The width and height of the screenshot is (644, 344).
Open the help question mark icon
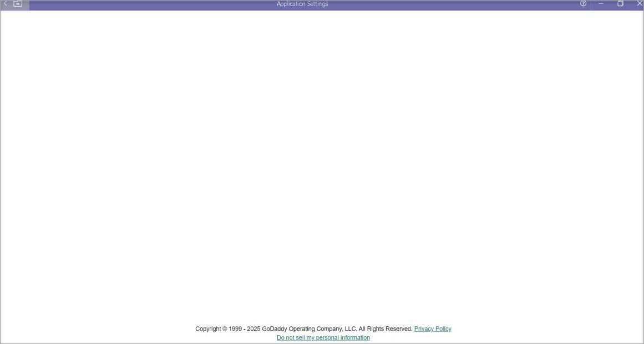tap(583, 4)
